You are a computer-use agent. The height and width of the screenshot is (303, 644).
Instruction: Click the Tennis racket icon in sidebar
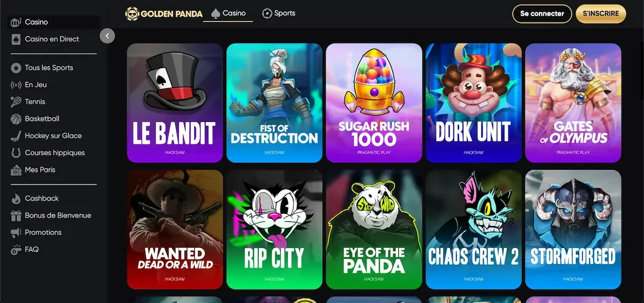[x=16, y=102]
